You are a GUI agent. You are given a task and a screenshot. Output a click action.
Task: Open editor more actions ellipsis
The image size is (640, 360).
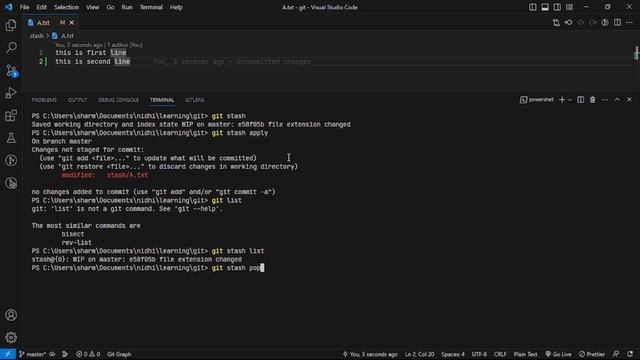point(629,23)
